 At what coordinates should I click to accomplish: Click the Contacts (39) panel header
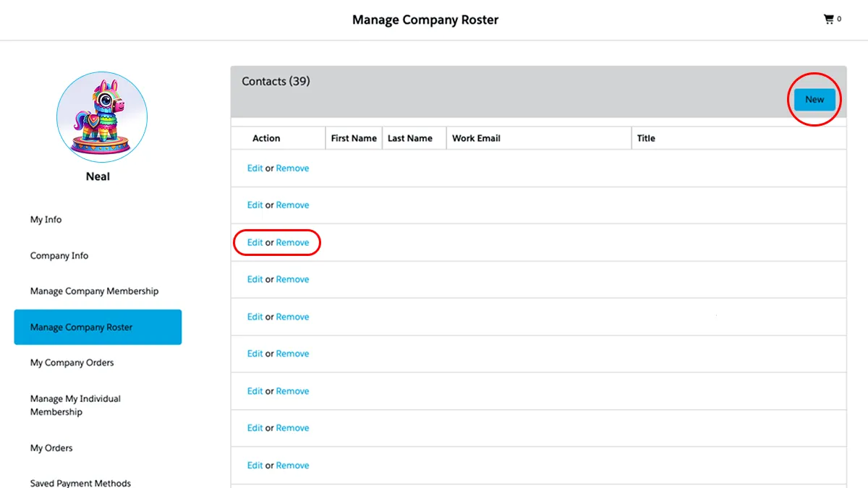pyautogui.click(x=276, y=81)
